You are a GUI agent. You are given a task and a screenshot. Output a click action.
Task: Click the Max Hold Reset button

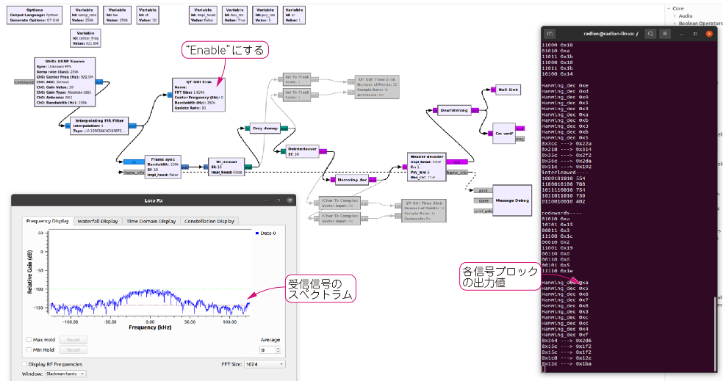point(73,340)
